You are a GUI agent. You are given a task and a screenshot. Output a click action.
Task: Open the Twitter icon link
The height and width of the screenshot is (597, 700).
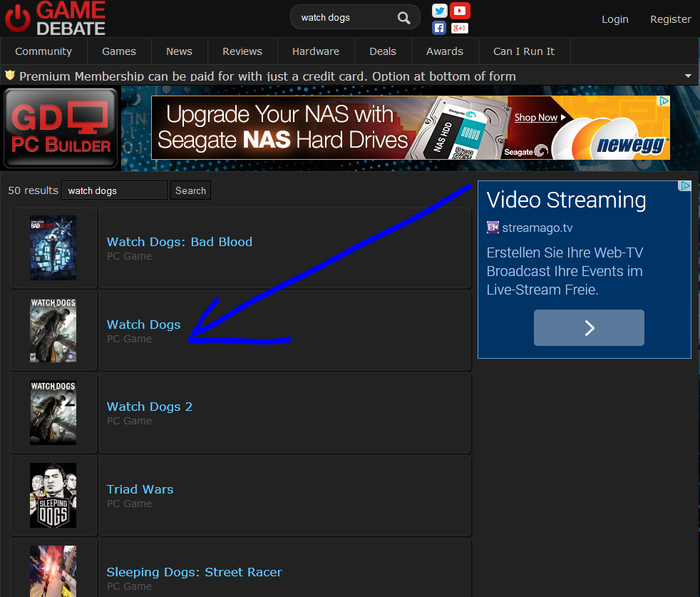(x=440, y=10)
